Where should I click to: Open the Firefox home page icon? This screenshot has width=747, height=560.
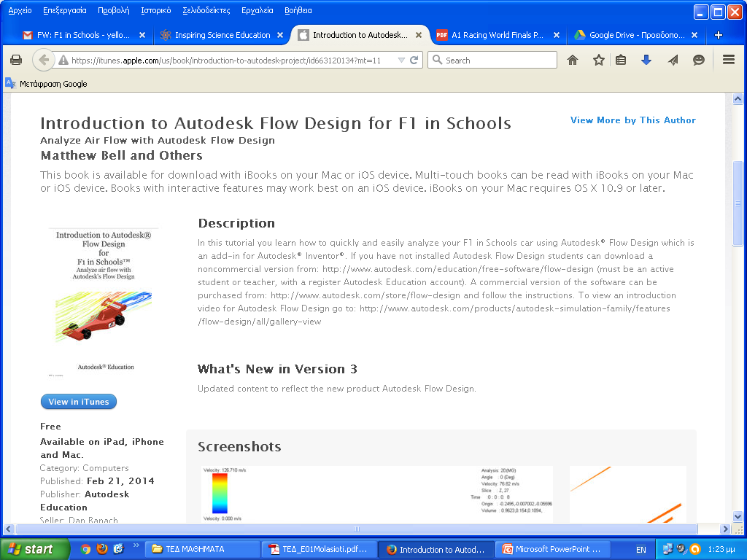pos(573,60)
